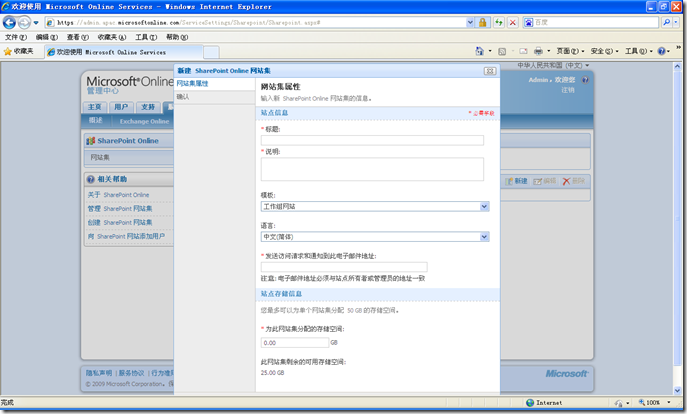This screenshot has width=687, height=414.
Task: Click the 概述 sub-navigation item
Action: (96, 120)
